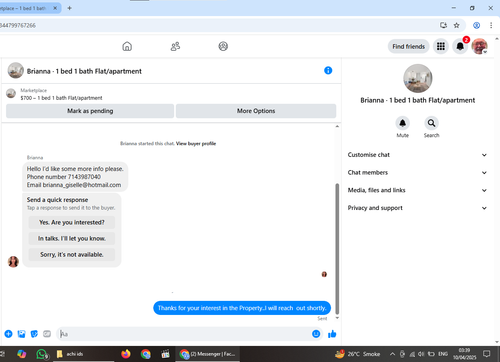Open the Chrome profile icon in toolbar

pos(476,25)
